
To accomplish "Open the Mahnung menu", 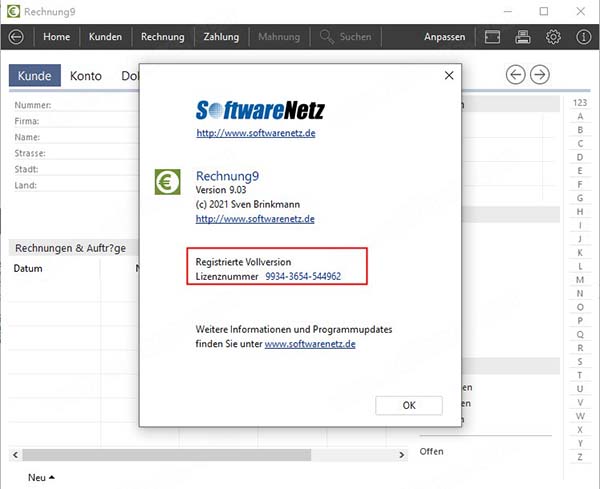I will [x=279, y=37].
